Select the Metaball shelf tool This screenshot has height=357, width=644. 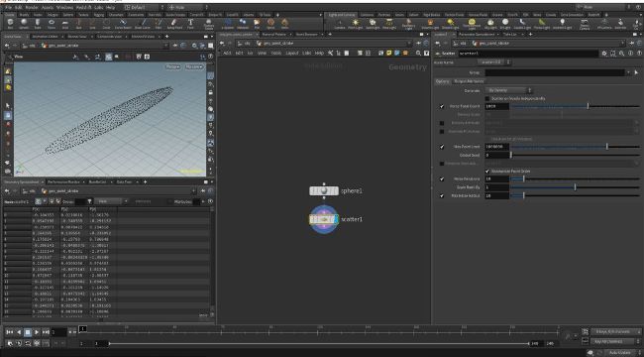pos(243,24)
